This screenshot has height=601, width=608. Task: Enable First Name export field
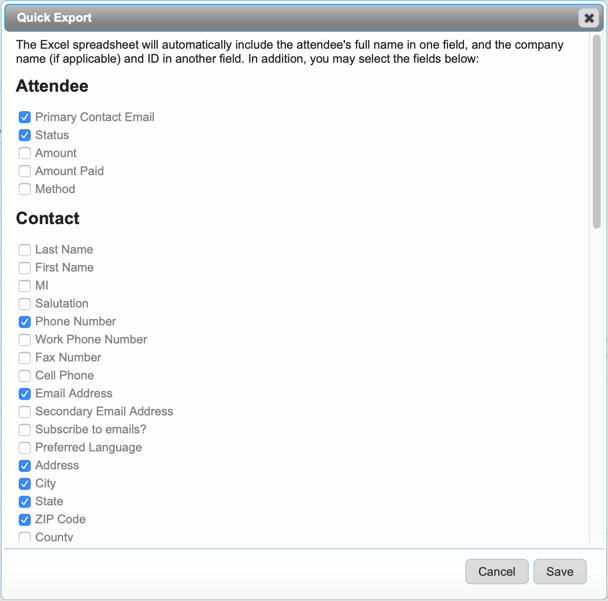pos(25,268)
